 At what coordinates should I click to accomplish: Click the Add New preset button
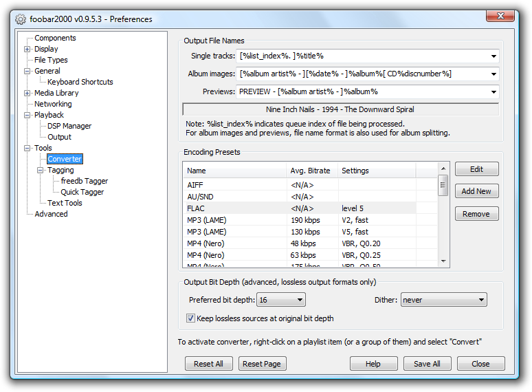[x=476, y=191]
